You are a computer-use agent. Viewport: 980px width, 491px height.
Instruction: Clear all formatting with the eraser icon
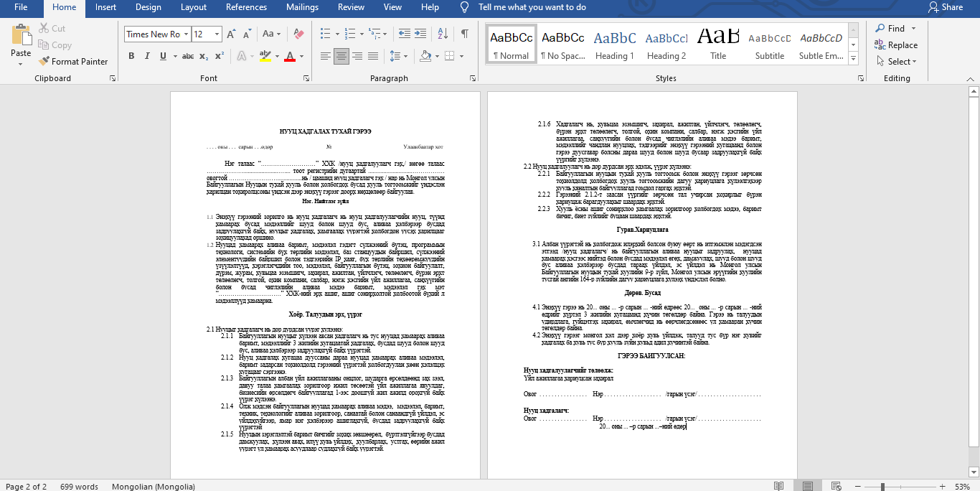299,34
